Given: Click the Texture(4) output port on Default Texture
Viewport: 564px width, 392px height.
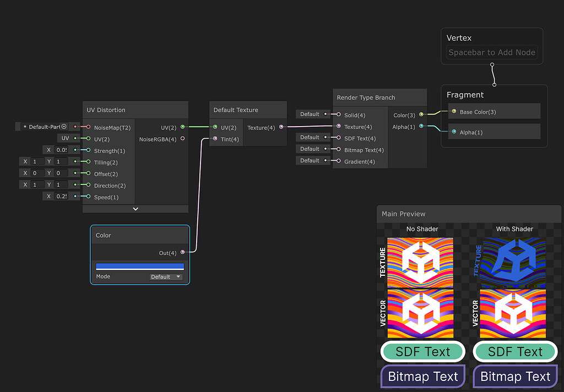Looking at the screenshot, I should point(281,127).
